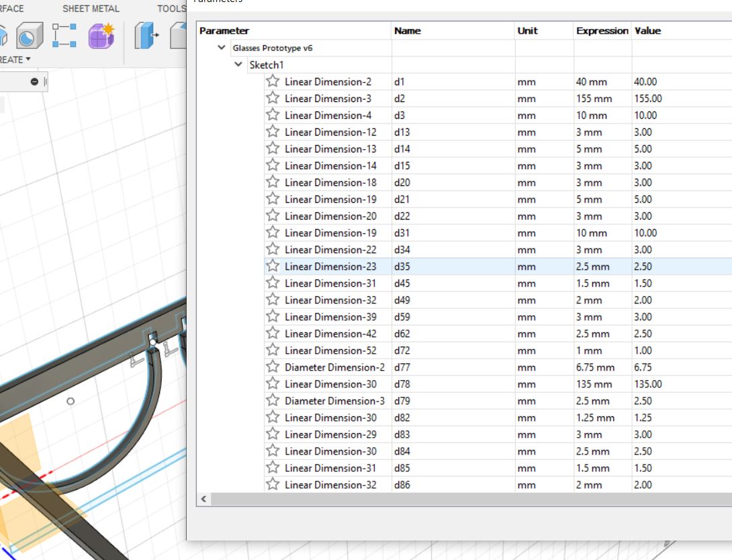Click value 2.50 in d84 row
The height and width of the screenshot is (560, 732).
click(x=643, y=451)
